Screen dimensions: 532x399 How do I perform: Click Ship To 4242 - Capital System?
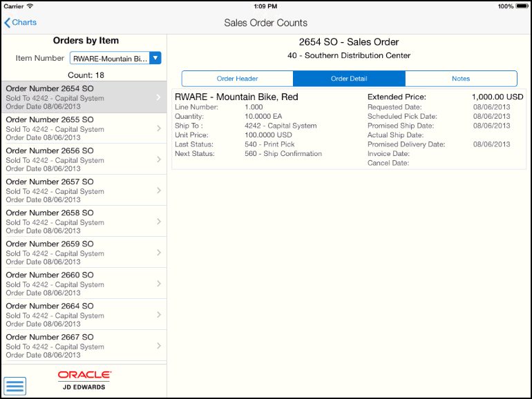(281, 126)
